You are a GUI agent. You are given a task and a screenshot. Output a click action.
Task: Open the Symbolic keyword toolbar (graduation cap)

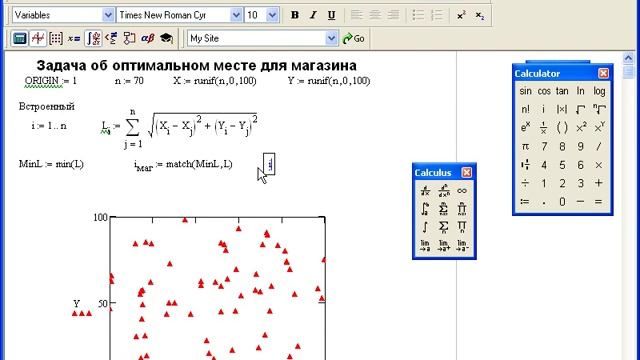(166, 38)
